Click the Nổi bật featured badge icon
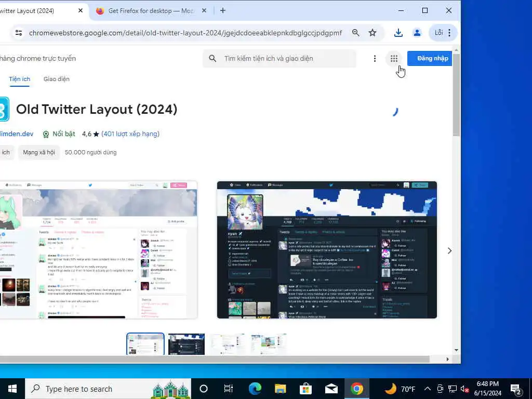The width and height of the screenshot is (532, 399). 46,135
